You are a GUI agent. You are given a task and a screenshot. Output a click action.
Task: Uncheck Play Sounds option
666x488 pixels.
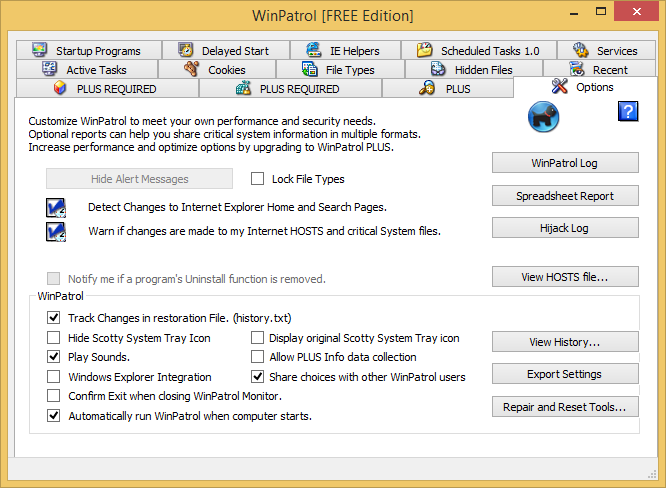tap(54, 357)
